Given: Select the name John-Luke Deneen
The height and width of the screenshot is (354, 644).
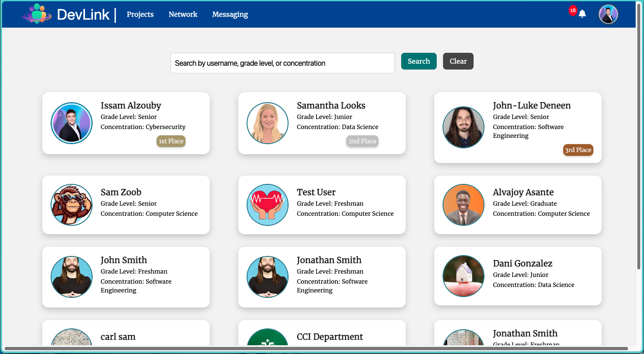Looking at the screenshot, I should (532, 106).
